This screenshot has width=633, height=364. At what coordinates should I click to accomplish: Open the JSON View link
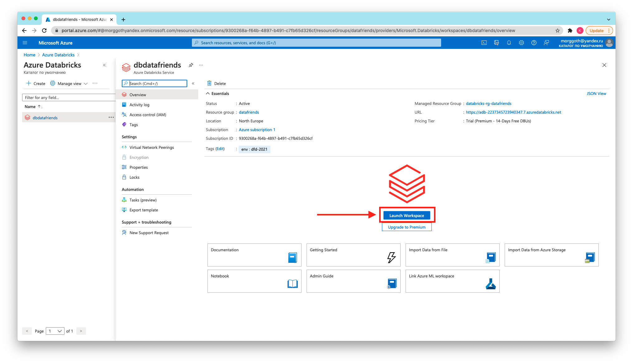coord(596,93)
